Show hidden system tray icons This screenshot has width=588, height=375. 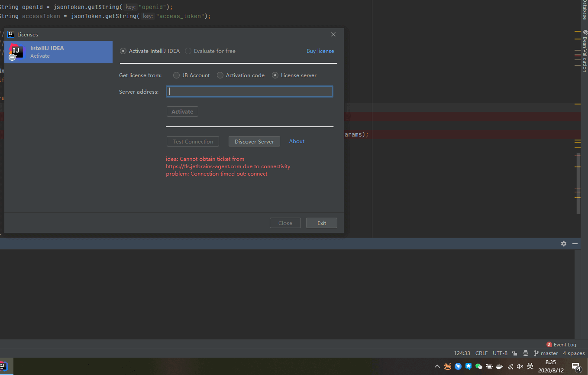(x=437, y=366)
